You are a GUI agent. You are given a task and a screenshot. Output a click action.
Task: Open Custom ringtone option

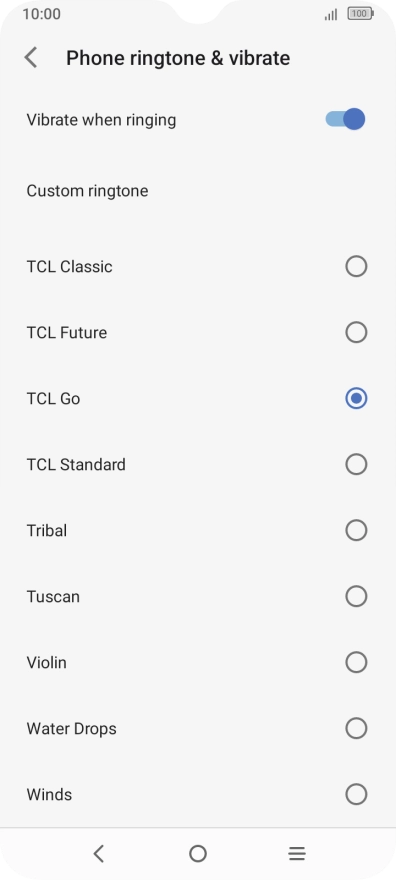[x=198, y=191]
